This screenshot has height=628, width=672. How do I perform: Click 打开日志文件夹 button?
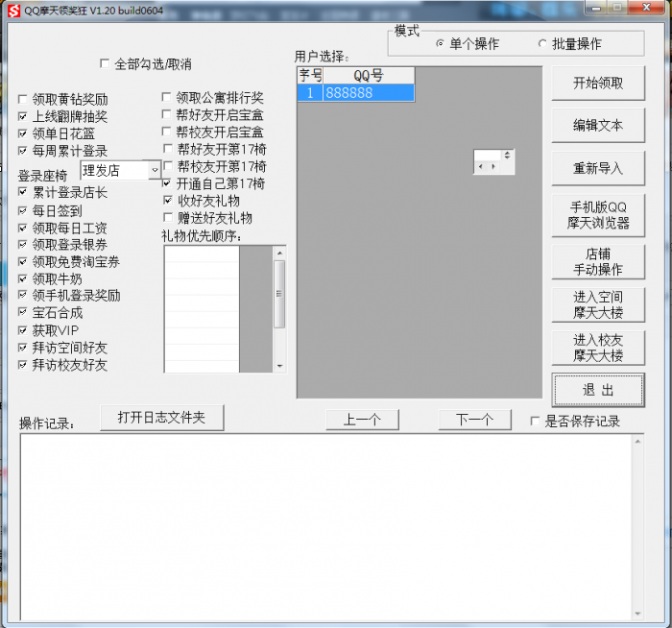pyautogui.click(x=161, y=417)
